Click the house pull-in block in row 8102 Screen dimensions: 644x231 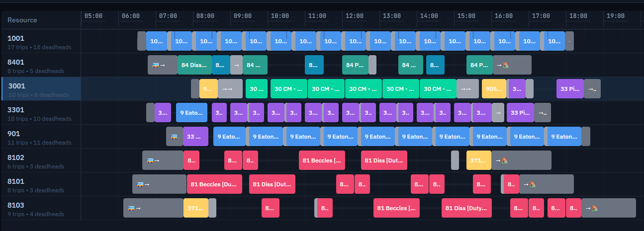pos(521,160)
